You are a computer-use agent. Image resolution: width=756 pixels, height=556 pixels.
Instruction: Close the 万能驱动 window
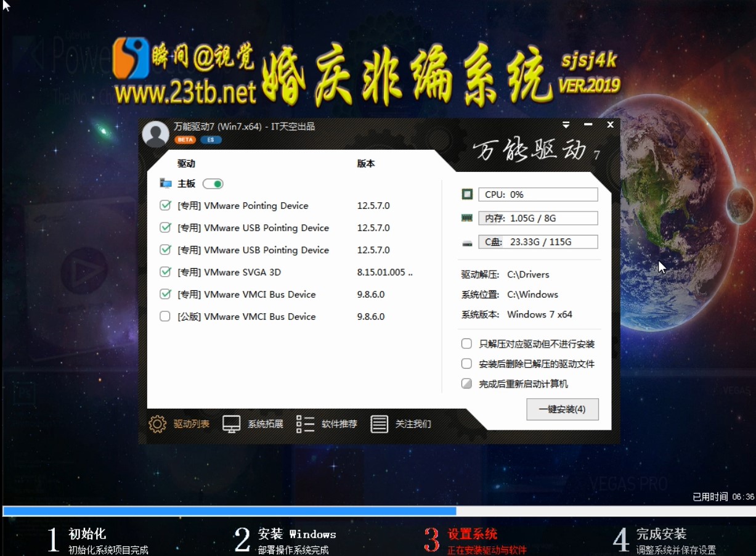click(610, 125)
